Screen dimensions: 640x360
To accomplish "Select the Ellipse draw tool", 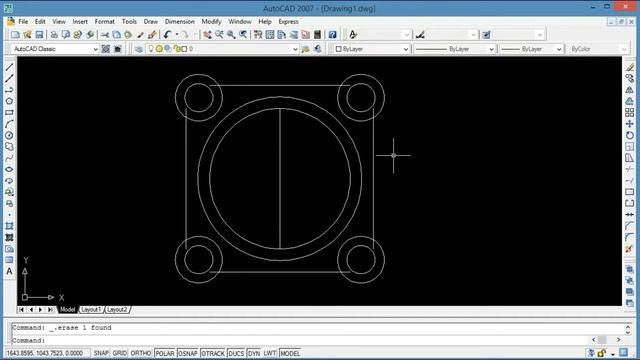I will coord(9,169).
